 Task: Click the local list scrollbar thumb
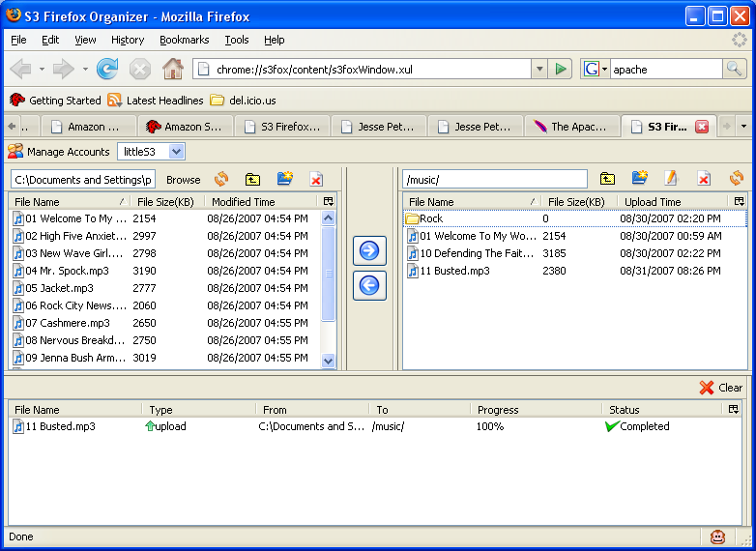tap(328, 274)
